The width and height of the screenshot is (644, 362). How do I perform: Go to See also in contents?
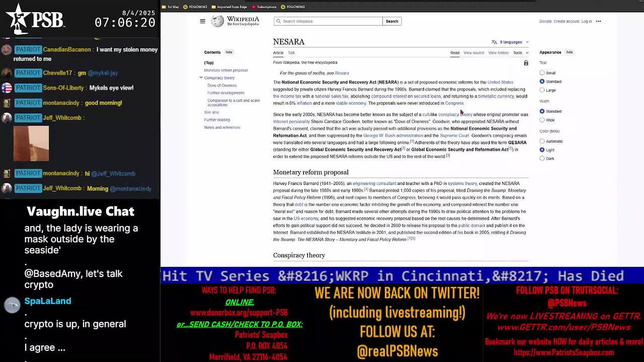(x=211, y=112)
